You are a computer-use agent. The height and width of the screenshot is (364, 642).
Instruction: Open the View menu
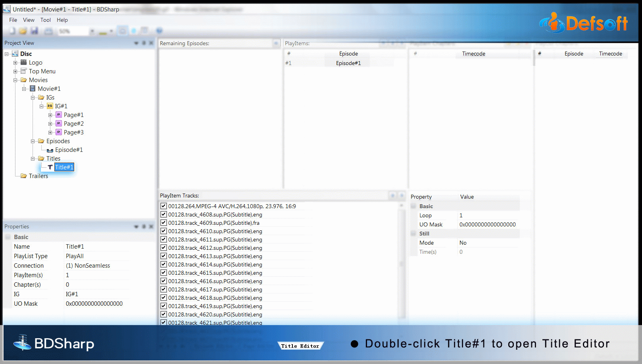pos(29,20)
